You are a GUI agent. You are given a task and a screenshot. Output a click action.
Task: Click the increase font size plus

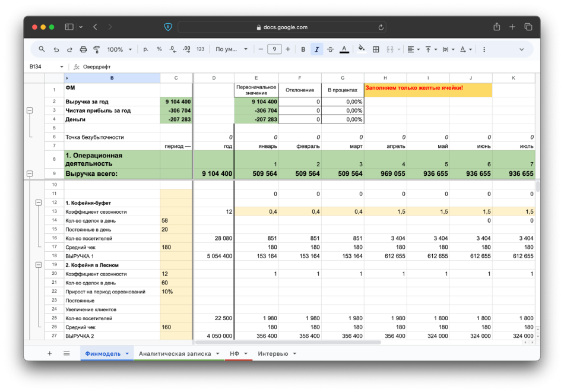[288, 49]
